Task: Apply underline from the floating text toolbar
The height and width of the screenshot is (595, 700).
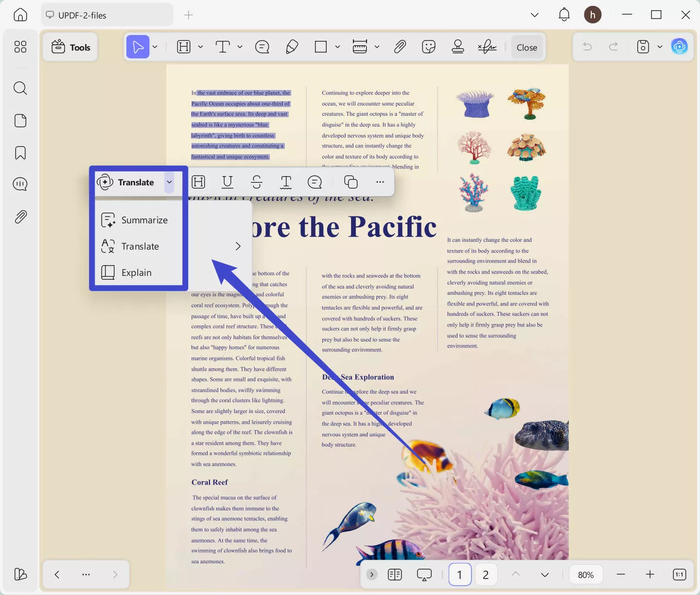Action: click(227, 182)
